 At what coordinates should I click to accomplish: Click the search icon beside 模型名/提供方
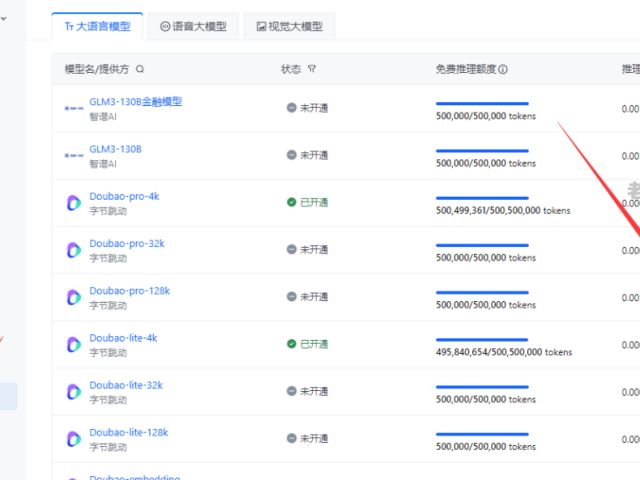pos(140,69)
